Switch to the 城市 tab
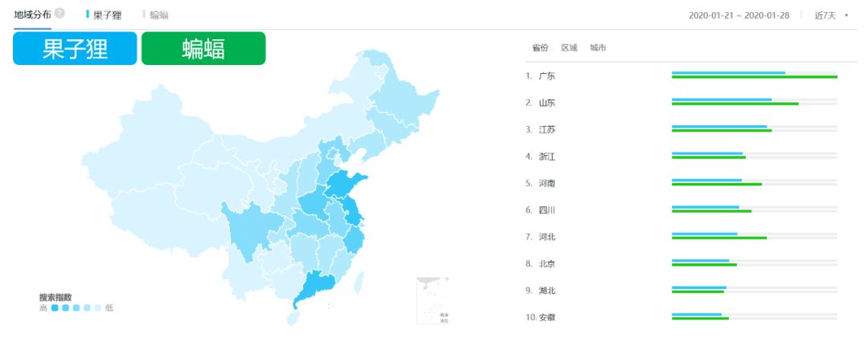Screen dimensions: 868x346 598,48
